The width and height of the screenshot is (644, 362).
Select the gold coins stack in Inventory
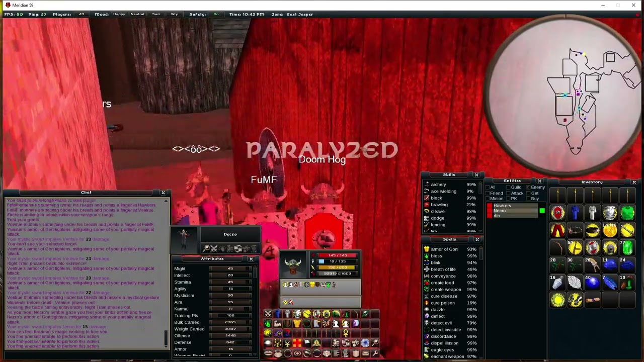pos(610,230)
